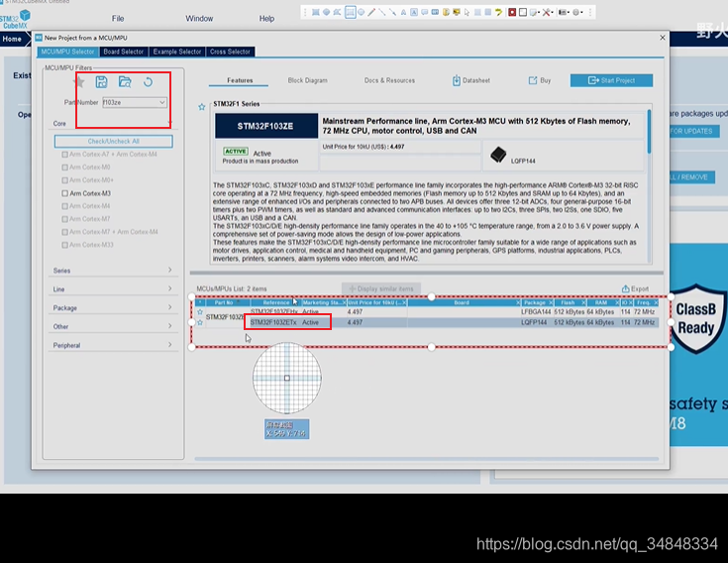The image size is (728, 563).
Task: Click the yellow undo arrow in top toolbar
Action: tap(498, 12)
